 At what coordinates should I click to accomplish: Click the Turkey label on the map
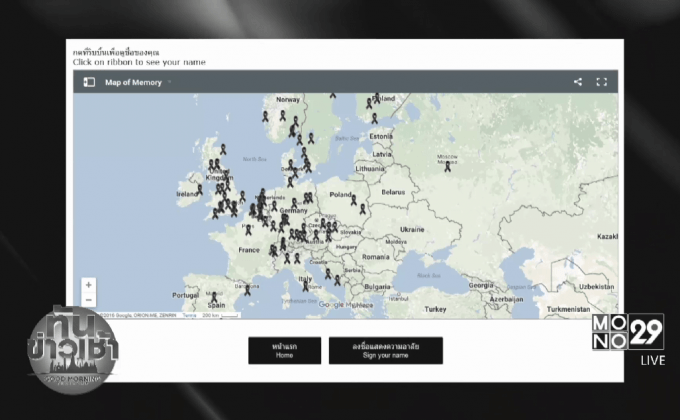pos(436,310)
